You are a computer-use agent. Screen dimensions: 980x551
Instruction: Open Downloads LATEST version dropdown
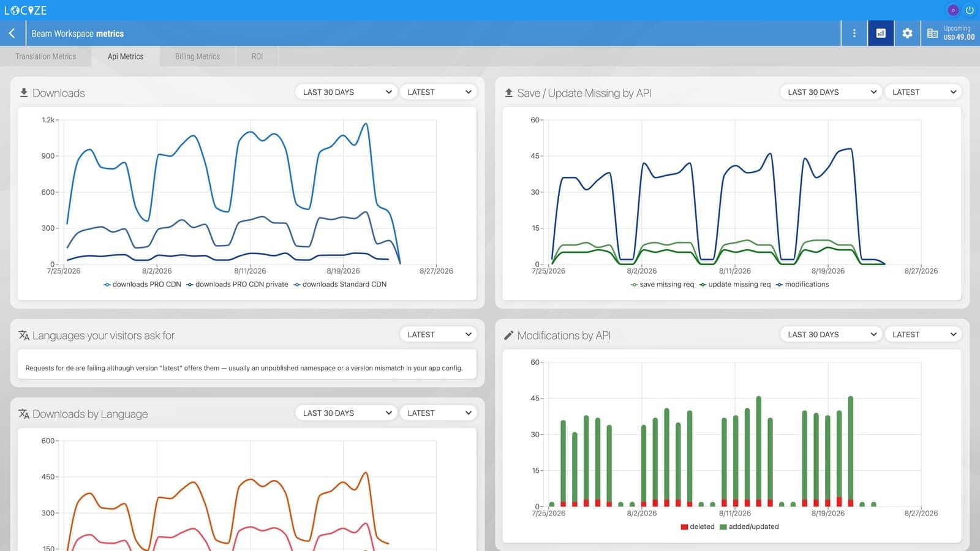pos(439,92)
